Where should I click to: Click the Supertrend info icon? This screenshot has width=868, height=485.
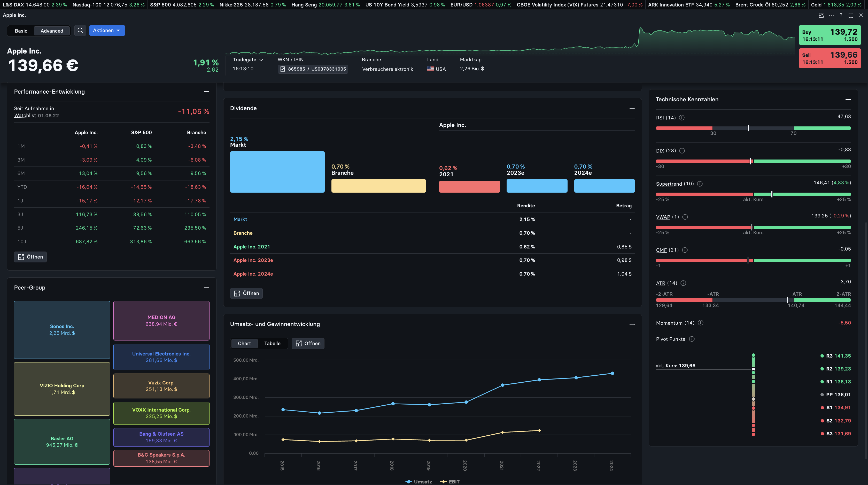[700, 184]
